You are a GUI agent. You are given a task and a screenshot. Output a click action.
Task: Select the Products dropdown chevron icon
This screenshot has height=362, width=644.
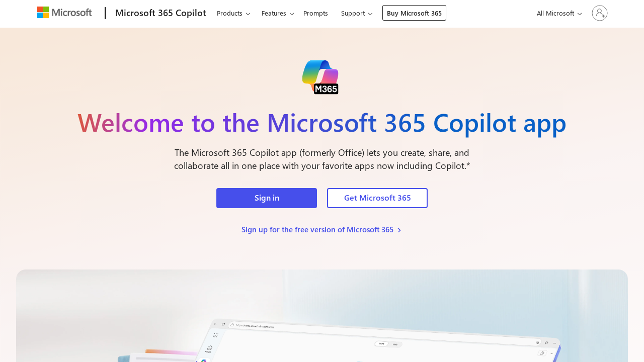tap(247, 13)
